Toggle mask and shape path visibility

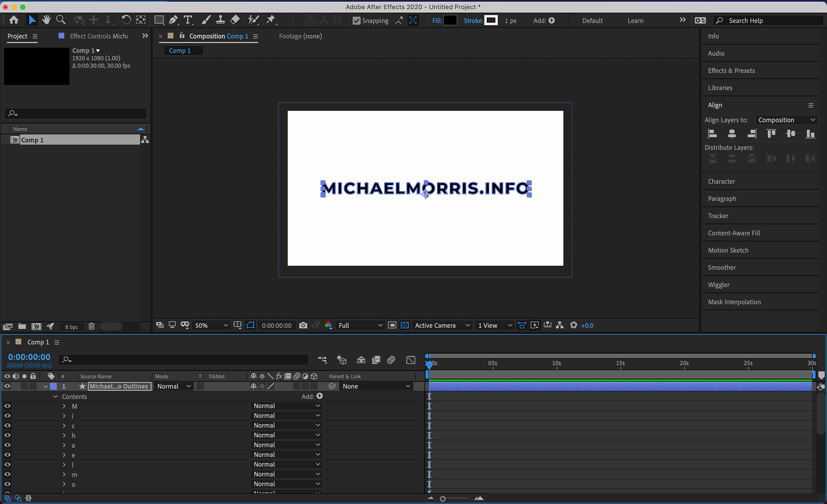251,325
